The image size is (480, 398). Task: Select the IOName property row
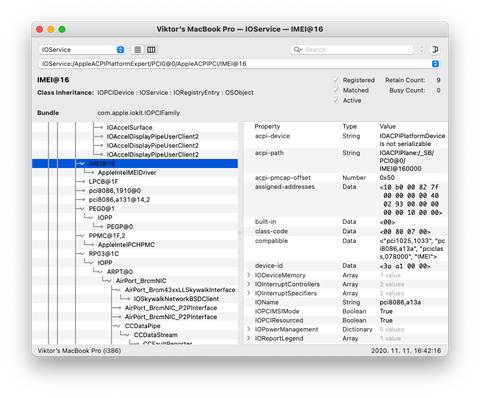[346, 302]
